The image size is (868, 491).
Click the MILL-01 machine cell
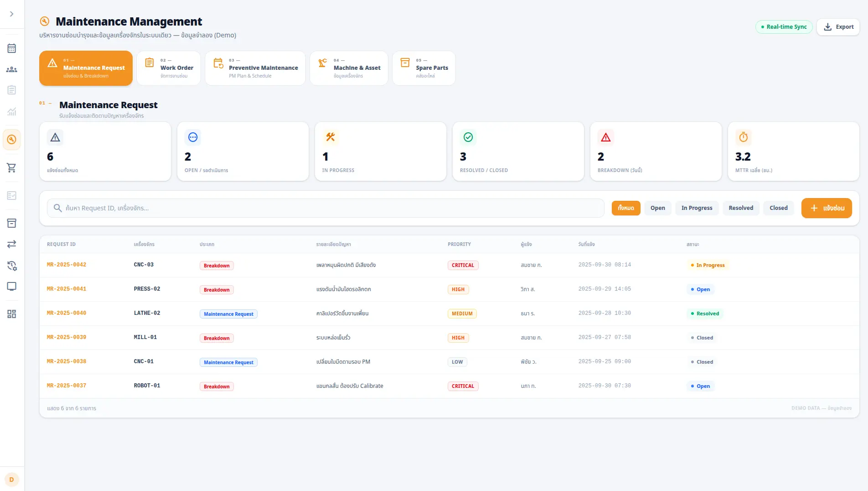pyautogui.click(x=145, y=337)
